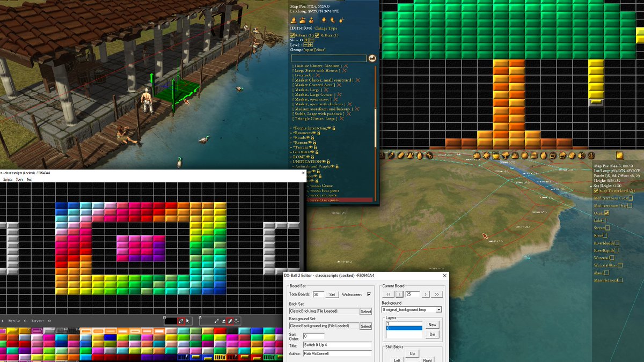Open the Scripts menu
The image size is (644, 362).
pyautogui.click(x=8, y=180)
